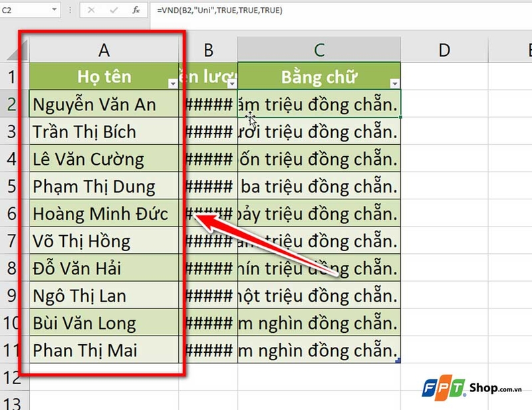Click the filter icon on column B header
Viewport: 532px width, 410px height.
[231, 82]
